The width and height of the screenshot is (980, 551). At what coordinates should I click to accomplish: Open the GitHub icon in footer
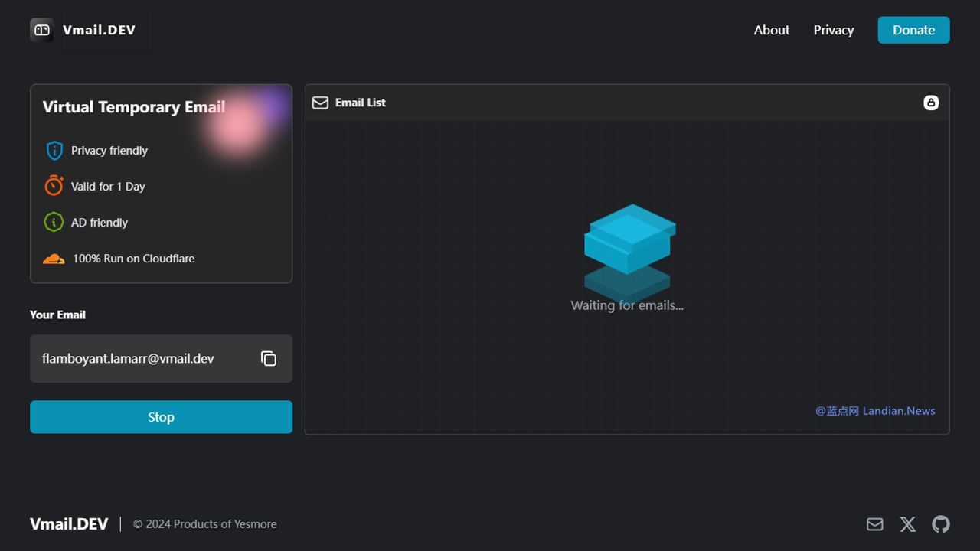click(x=941, y=524)
